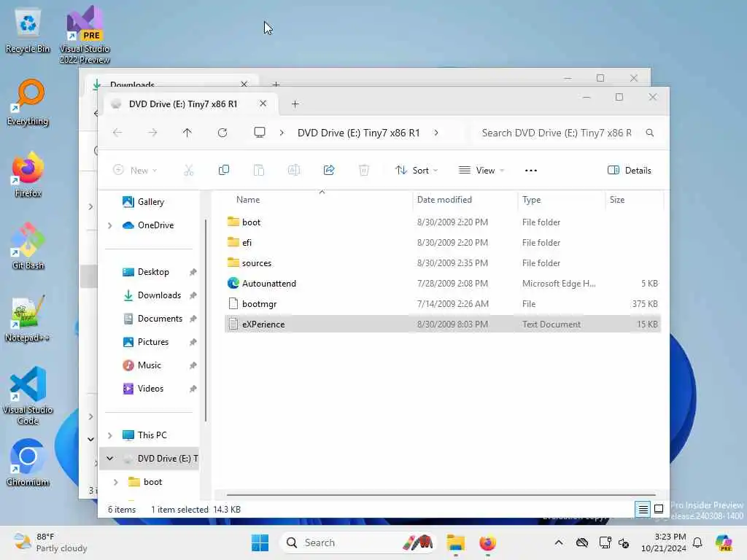Viewport: 747px width, 560px height.
Task: Open the Sort dropdown menu
Action: [417, 171]
